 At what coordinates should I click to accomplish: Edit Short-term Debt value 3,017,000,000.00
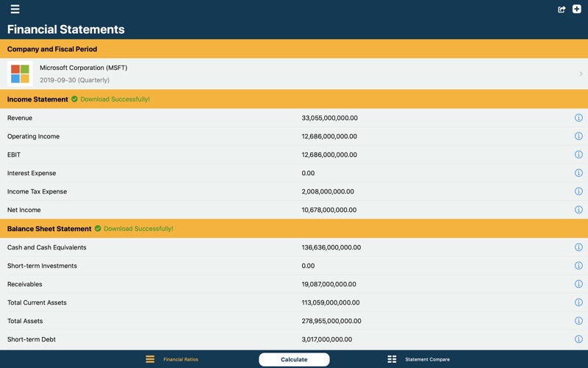point(326,339)
